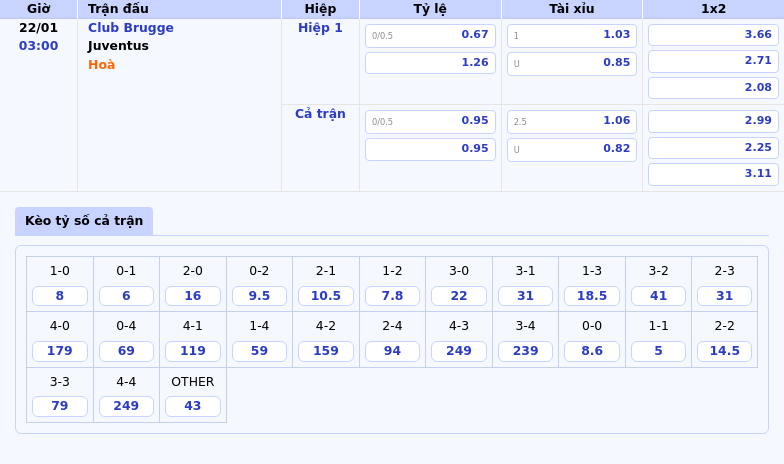Click full-match under odds 0.82
The width and height of the screenshot is (784, 464).
(x=572, y=149)
